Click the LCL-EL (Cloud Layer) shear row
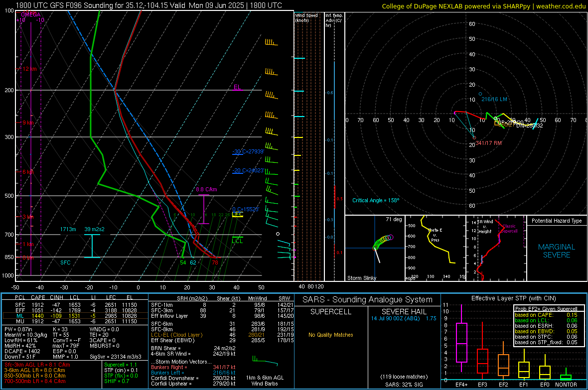The width and height of the screenshot is (588, 390). point(222,335)
